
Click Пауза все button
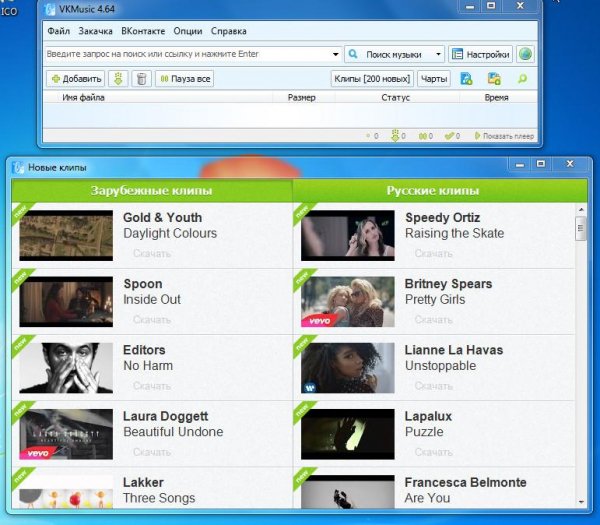pyautogui.click(x=185, y=79)
